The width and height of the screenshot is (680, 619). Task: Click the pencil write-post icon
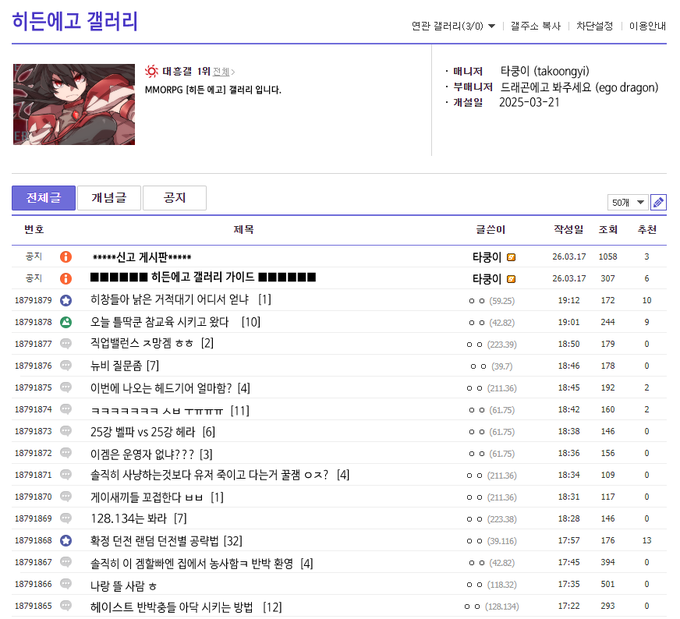coord(658,202)
